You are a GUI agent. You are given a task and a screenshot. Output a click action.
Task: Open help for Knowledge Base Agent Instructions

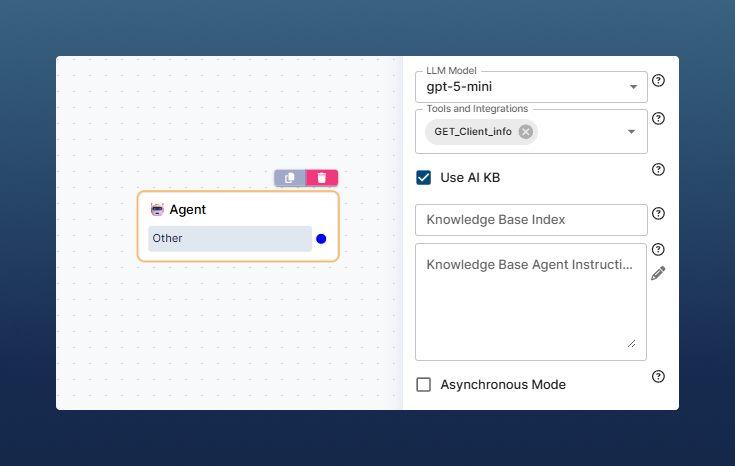[x=658, y=250]
